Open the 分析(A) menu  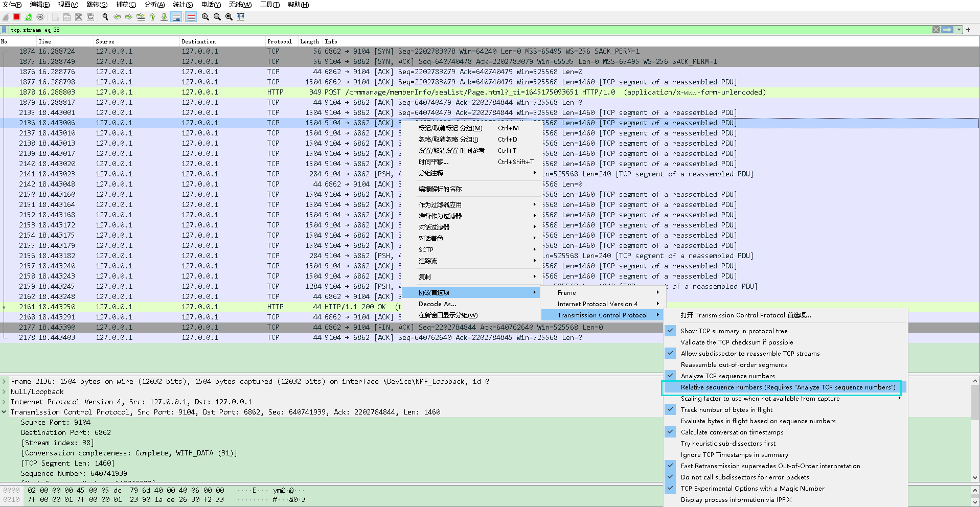pyautogui.click(x=154, y=5)
